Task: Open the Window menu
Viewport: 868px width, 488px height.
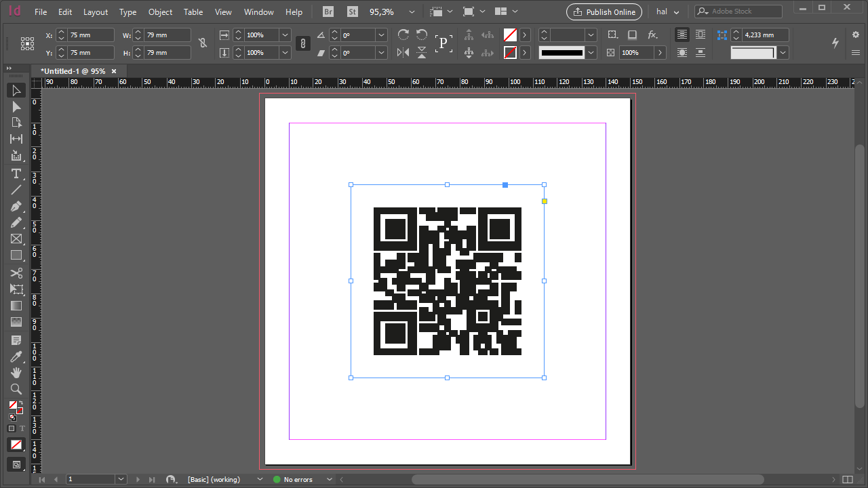Action: point(259,12)
